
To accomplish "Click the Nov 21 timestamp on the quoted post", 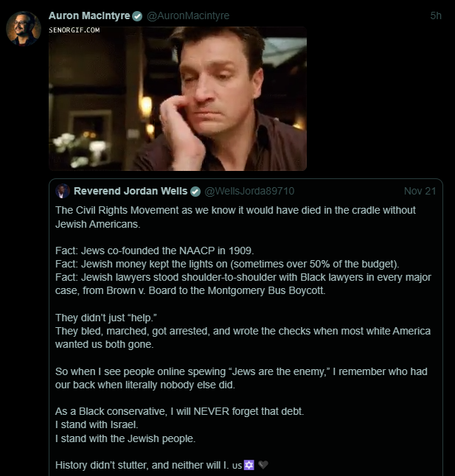I will (420, 192).
